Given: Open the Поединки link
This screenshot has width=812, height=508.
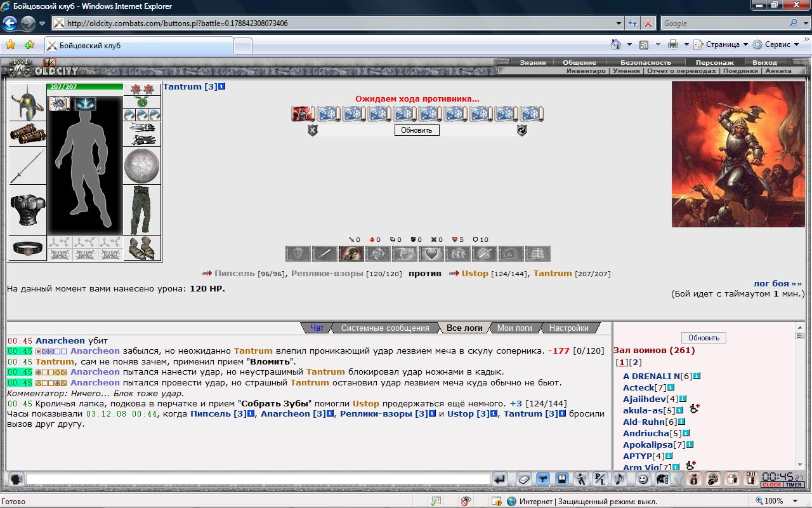Looking at the screenshot, I should tap(741, 70).
